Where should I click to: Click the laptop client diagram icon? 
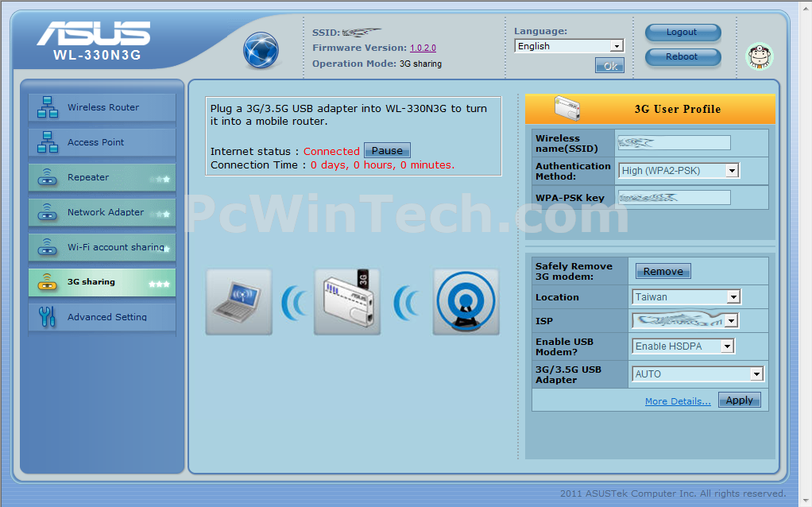238,302
